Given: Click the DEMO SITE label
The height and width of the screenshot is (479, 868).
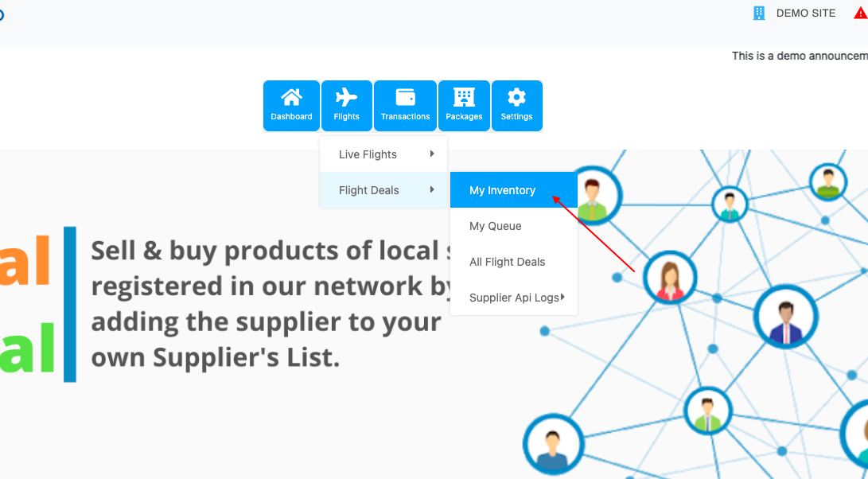Looking at the screenshot, I should [x=806, y=14].
